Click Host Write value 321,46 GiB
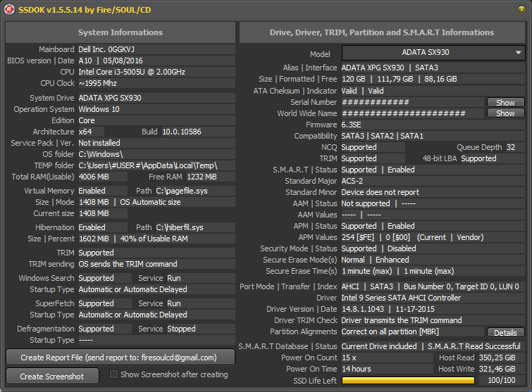Viewport: 532px width, 392px height. (497, 369)
